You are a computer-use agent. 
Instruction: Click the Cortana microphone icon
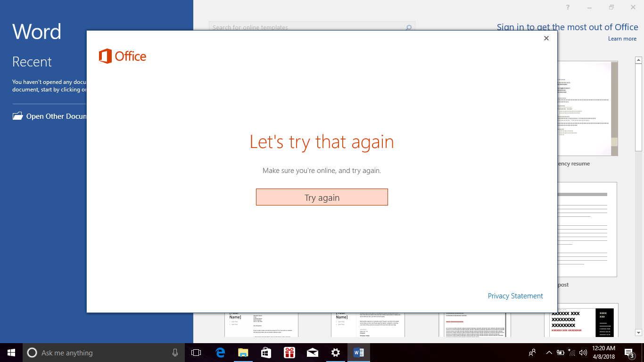[x=175, y=353]
